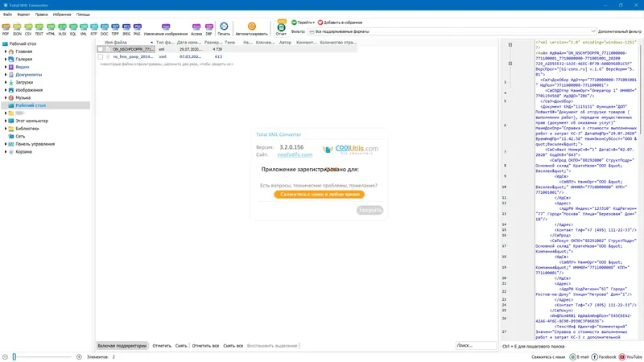Expand the Видео tree node
The width and height of the screenshot is (644, 362).
tap(6, 67)
